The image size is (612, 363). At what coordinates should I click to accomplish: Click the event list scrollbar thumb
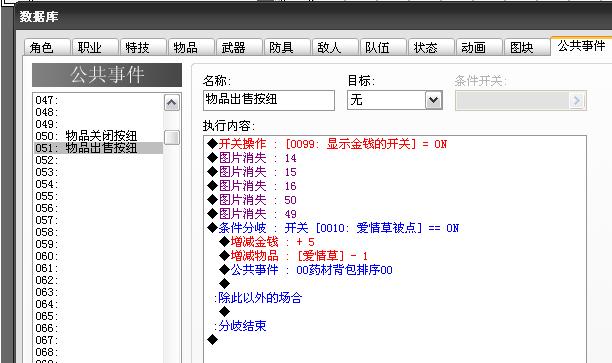click(172, 137)
